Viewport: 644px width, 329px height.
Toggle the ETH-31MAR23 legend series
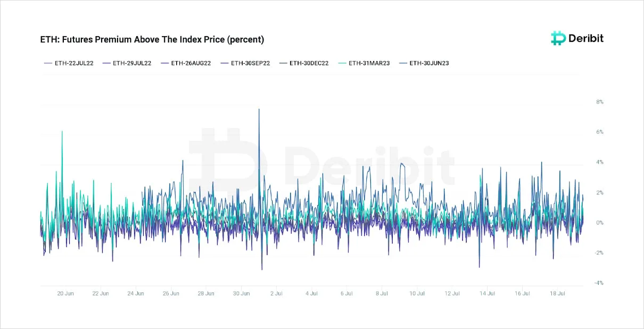(x=364, y=63)
